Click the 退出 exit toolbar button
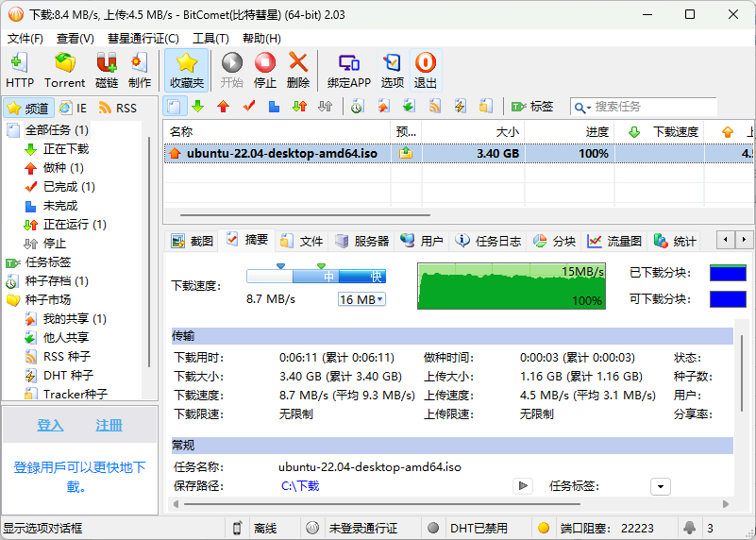The image size is (756, 540). [x=426, y=71]
